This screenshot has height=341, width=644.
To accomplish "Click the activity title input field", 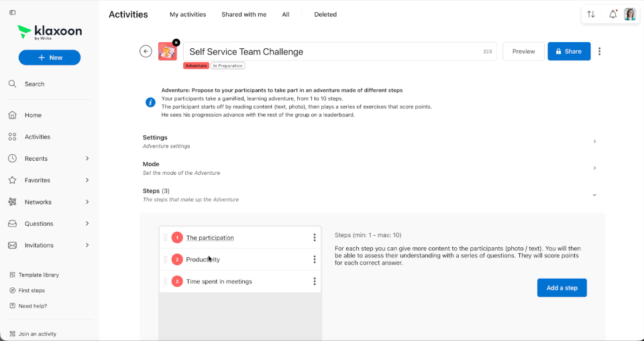I will pos(340,52).
